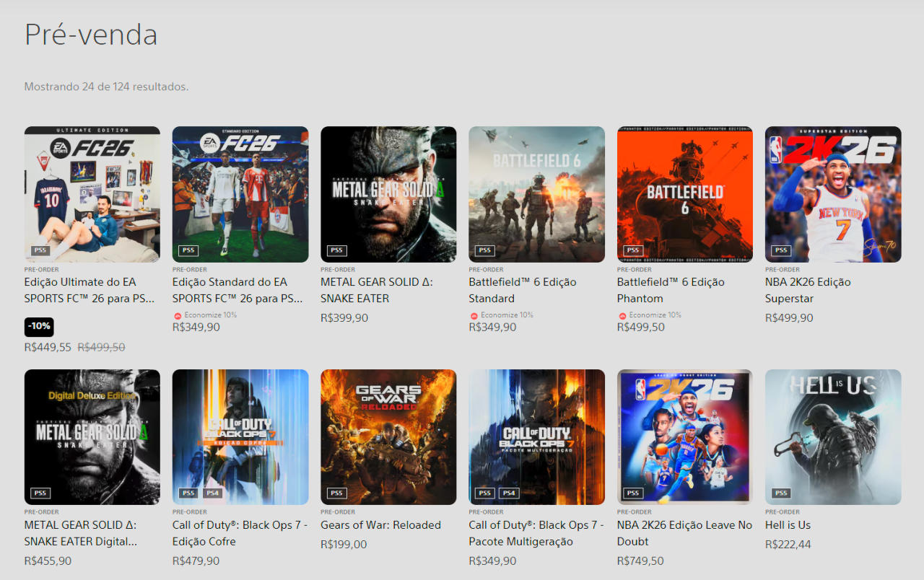This screenshot has height=580, width=924.
Task: Click the 'Pré-venda' page heading
Action: click(91, 35)
